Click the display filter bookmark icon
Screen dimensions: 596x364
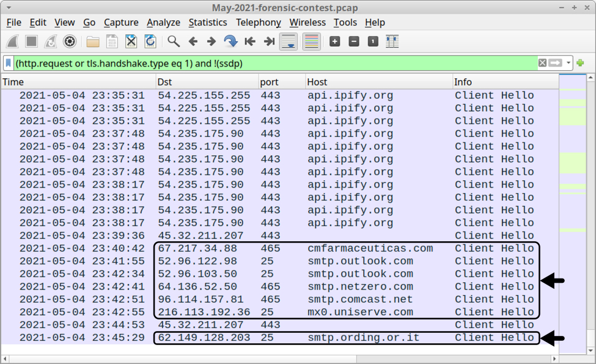(9, 63)
